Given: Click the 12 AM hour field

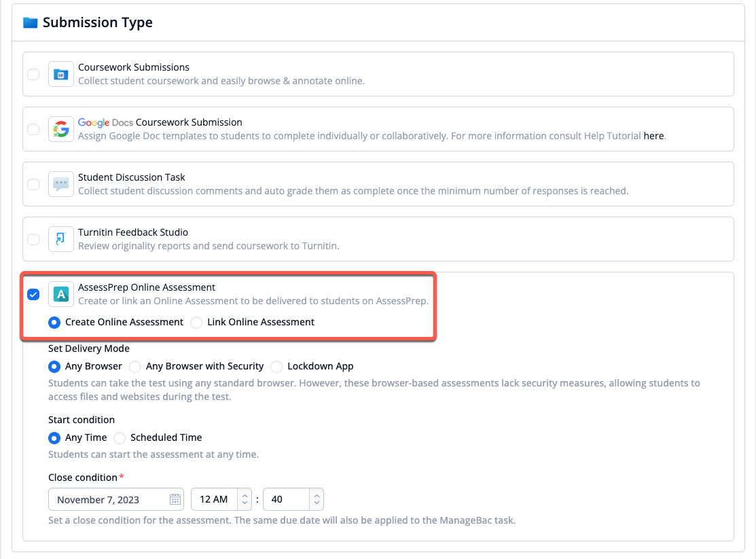Looking at the screenshot, I should [221, 499].
